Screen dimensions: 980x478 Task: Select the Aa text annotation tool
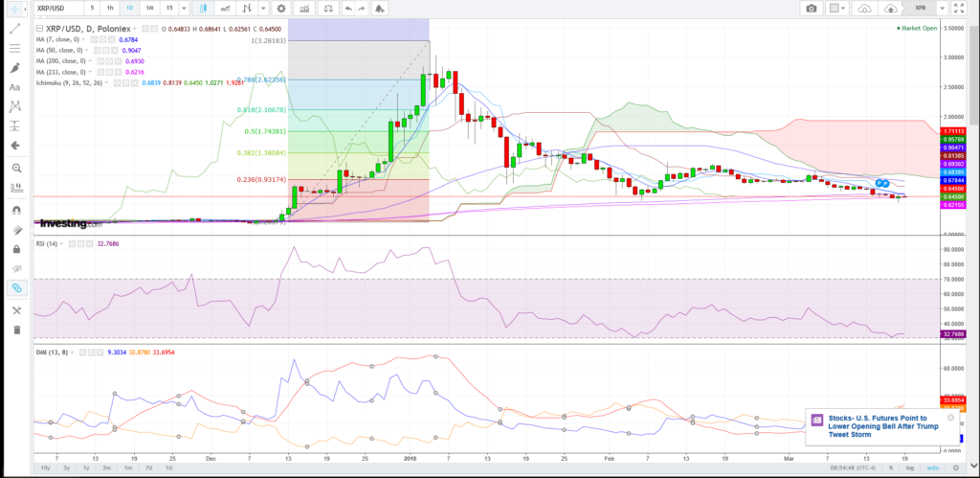coord(16,87)
